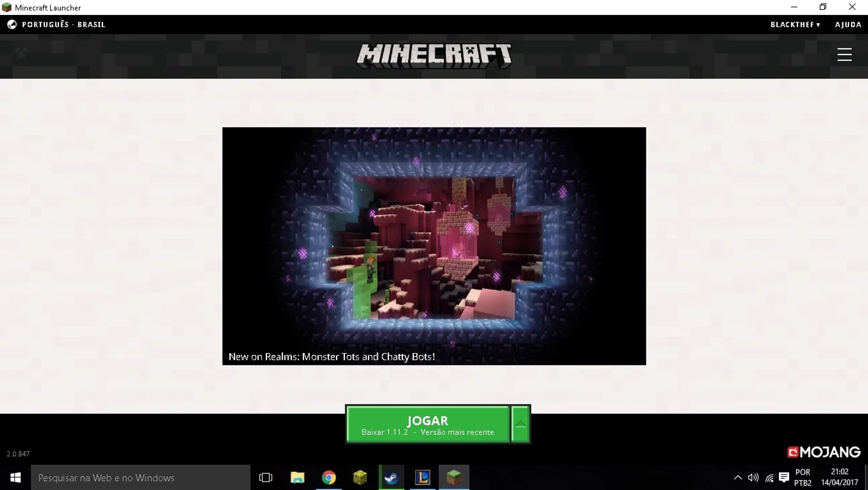This screenshot has width=868, height=490.
Task: Switch the POR PTB2 keyboard layout
Action: point(803,478)
